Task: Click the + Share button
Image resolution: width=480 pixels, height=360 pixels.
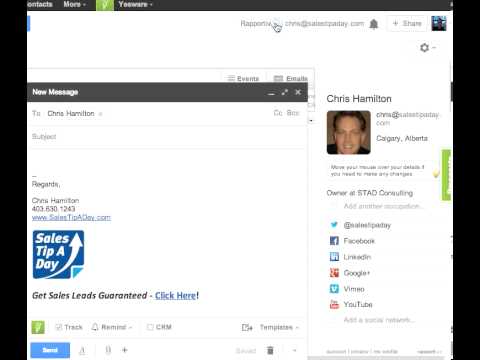Action: point(407,24)
